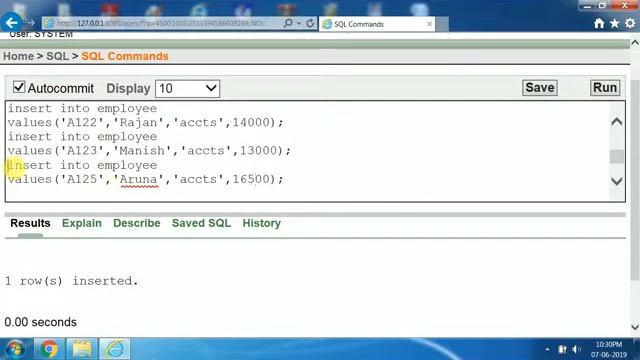Click 'Manish' in the SQL statement
Viewport: 640px width, 360px height.
coord(142,151)
